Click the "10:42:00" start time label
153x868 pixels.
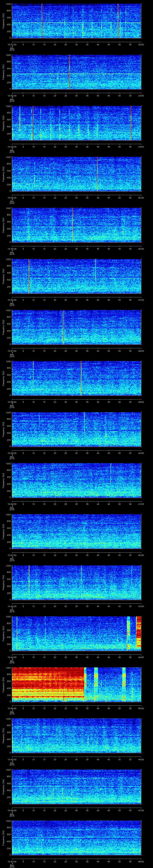12,606
